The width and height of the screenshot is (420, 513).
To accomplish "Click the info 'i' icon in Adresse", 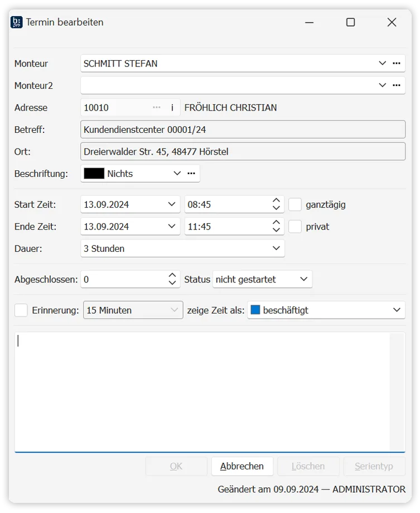I will point(172,108).
